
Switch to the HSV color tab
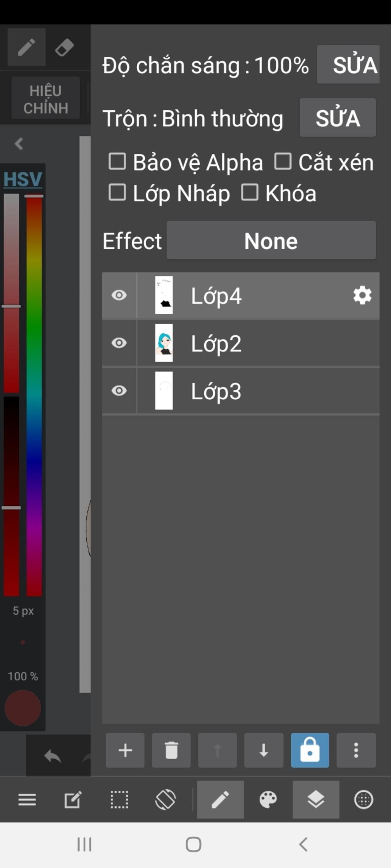pos(23,179)
